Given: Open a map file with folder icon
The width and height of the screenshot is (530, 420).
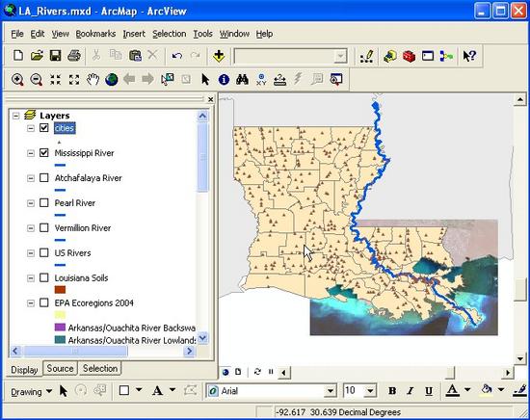Looking at the screenshot, I should 37,56.
